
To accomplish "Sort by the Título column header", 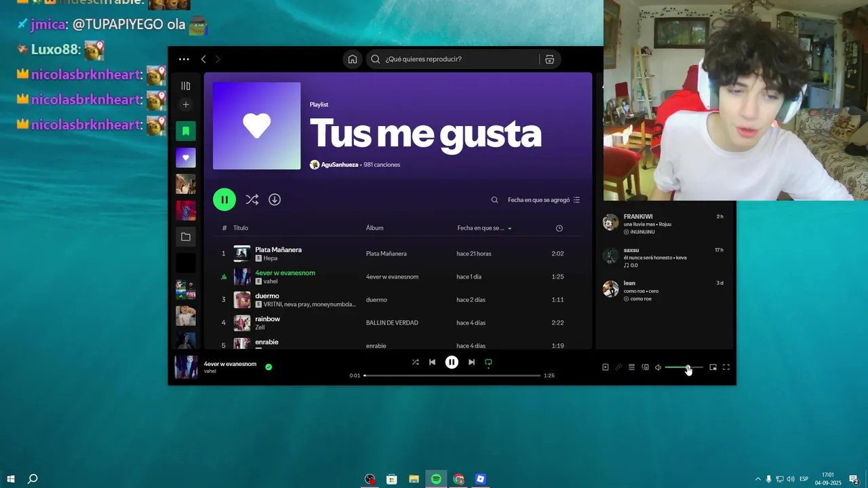I will [241, 228].
